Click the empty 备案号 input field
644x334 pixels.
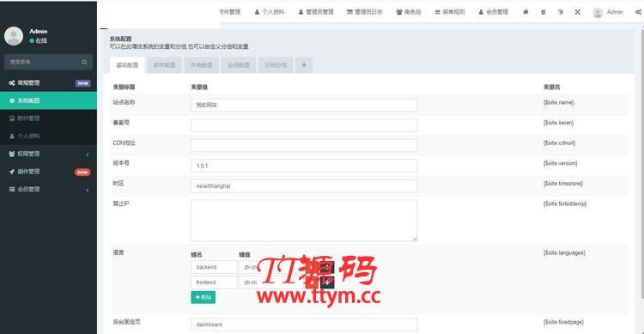click(x=304, y=124)
